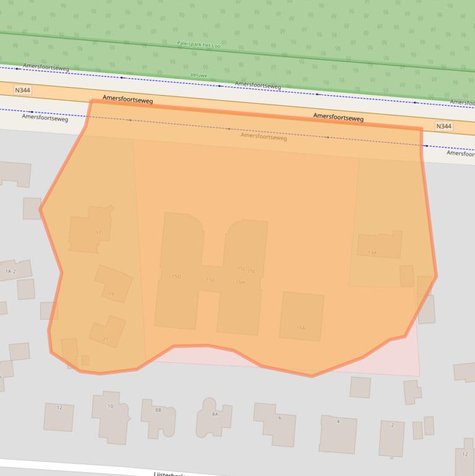
Task: Click the faded Amersfoortseweg label inside orange area
Action: [x=264, y=137]
